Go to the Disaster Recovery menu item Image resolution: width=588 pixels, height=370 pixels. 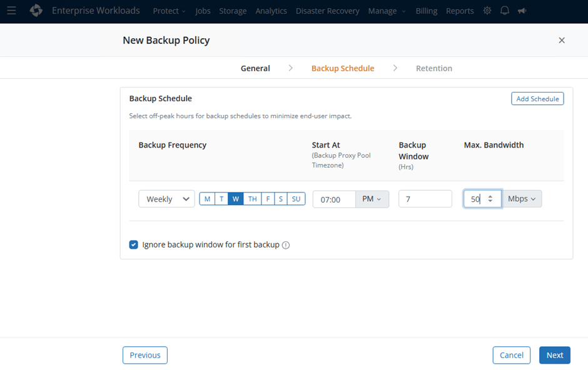327,11
